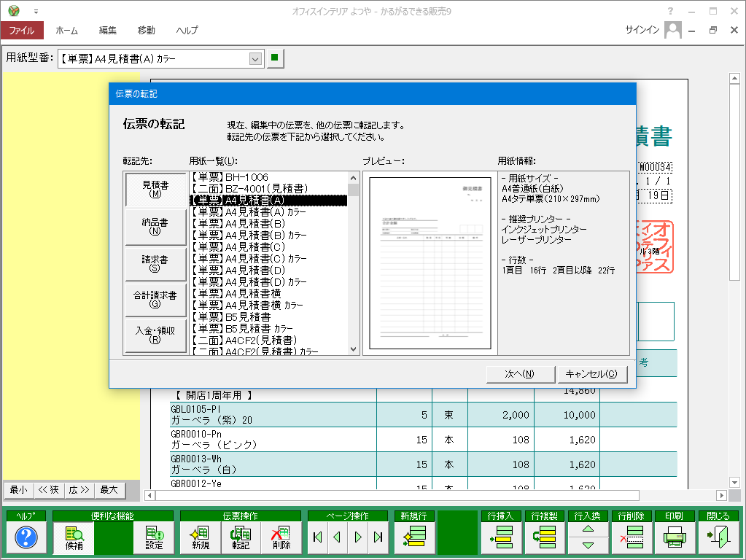Go to next page icon
Screen dimensions: 746x560
pyautogui.click(x=358, y=537)
